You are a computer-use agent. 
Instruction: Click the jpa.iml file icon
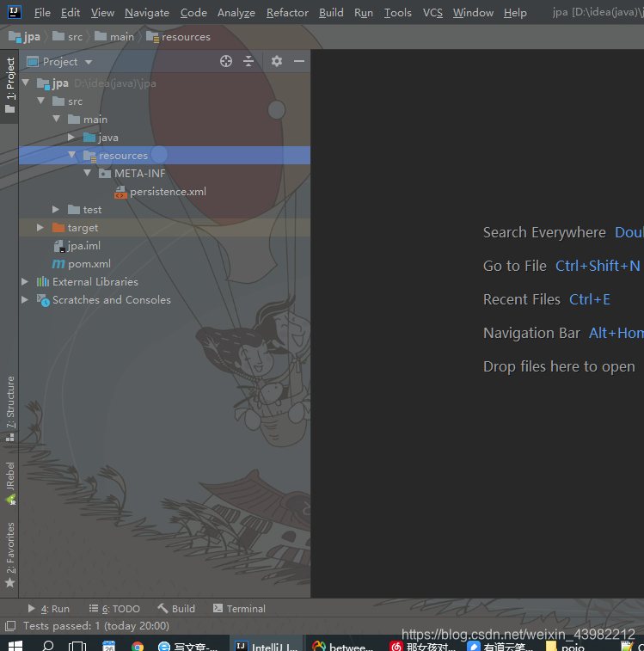pyautogui.click(x=60, y=246)
